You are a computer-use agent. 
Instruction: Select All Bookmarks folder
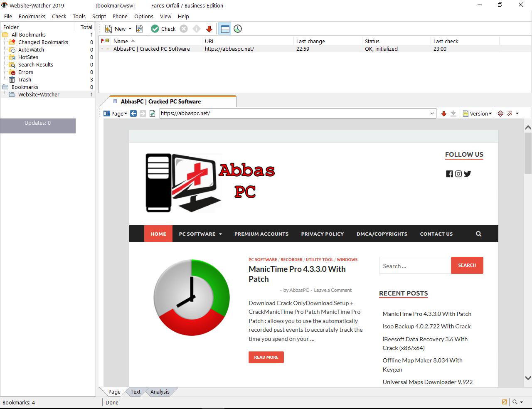tap(29, 34)
